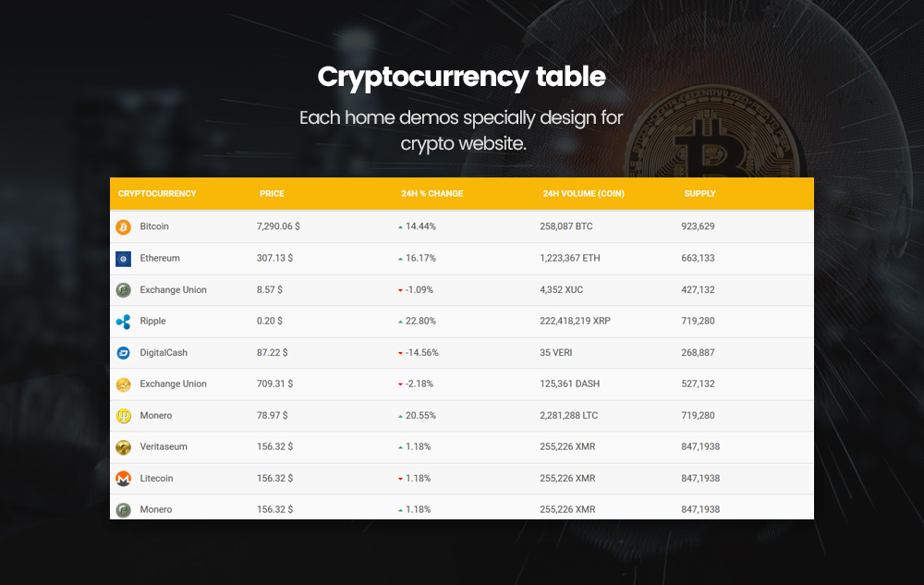Sort by the SUPPLY column header
This screenshot has width=924, height=585.
pyautogui.click(x=699, y=193)
